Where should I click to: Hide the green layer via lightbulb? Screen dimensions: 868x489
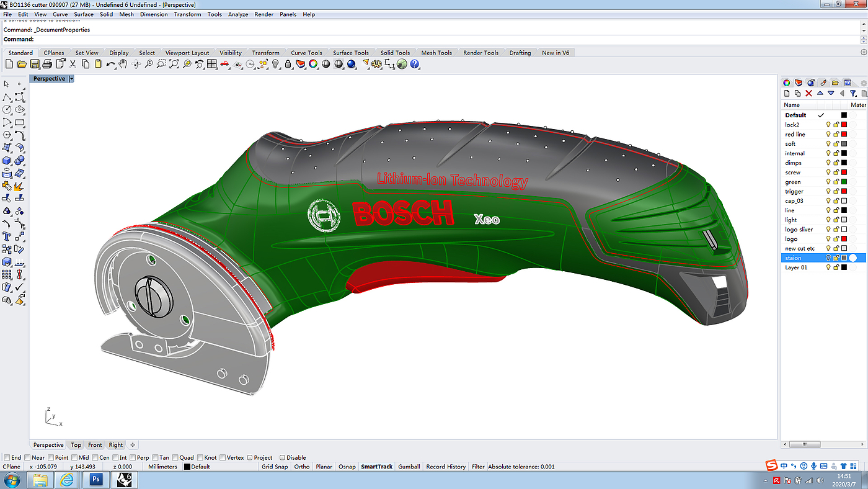click(828, 182)
